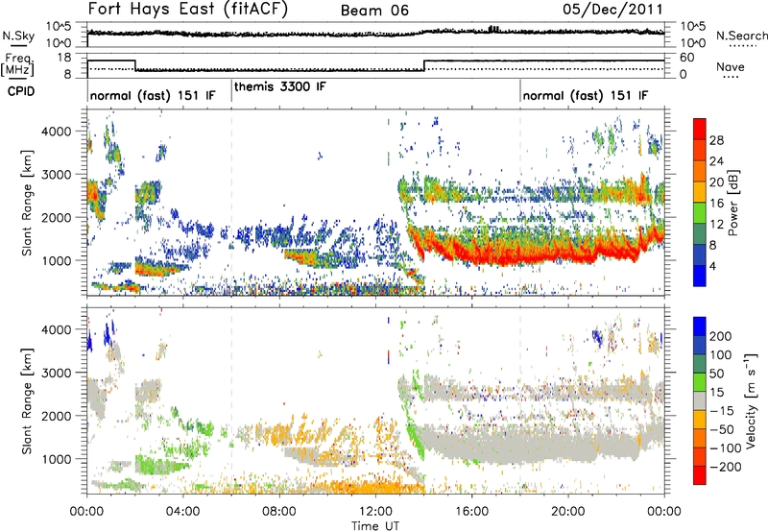Click the 'Power [dB]' color bar label
The width and height of the screenshot is (768, 532).
732,203
